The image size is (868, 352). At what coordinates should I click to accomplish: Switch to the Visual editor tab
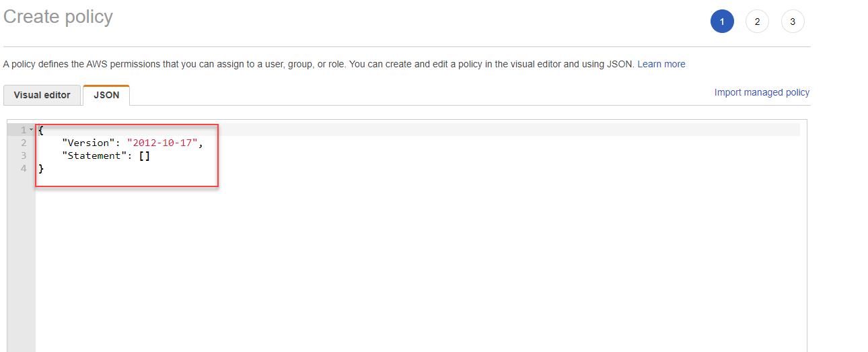click(x=42, y=95)
